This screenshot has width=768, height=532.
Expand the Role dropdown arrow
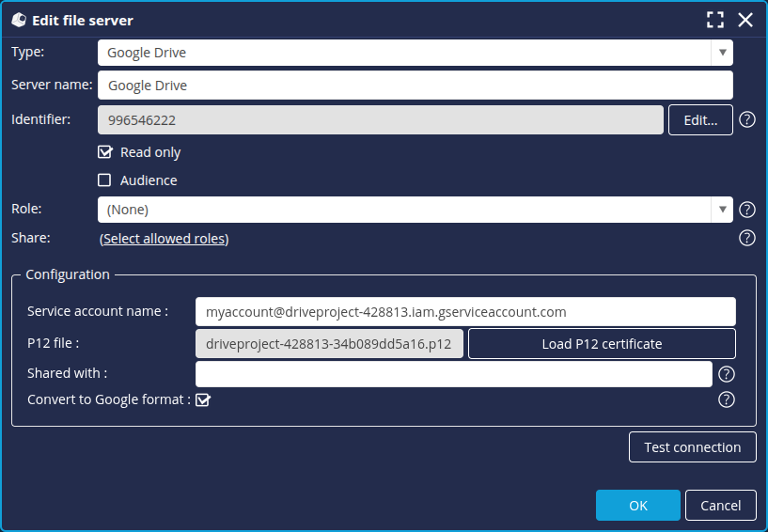(x=722, y=210)
